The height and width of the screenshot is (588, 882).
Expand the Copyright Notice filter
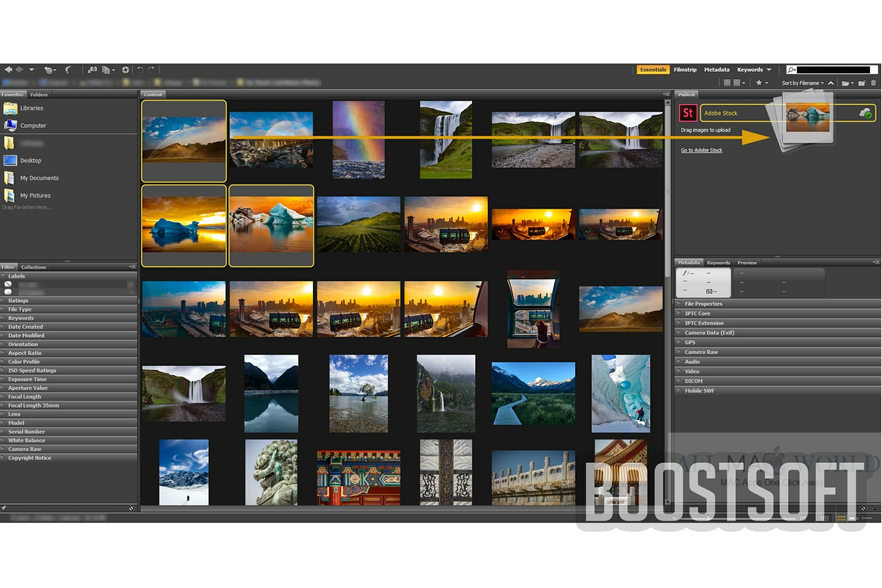69,458
